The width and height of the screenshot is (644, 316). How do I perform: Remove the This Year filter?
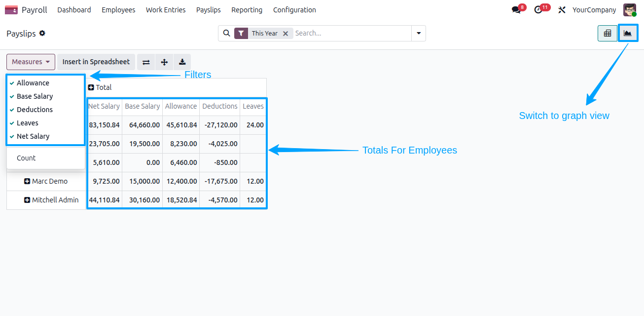point(286,34)
